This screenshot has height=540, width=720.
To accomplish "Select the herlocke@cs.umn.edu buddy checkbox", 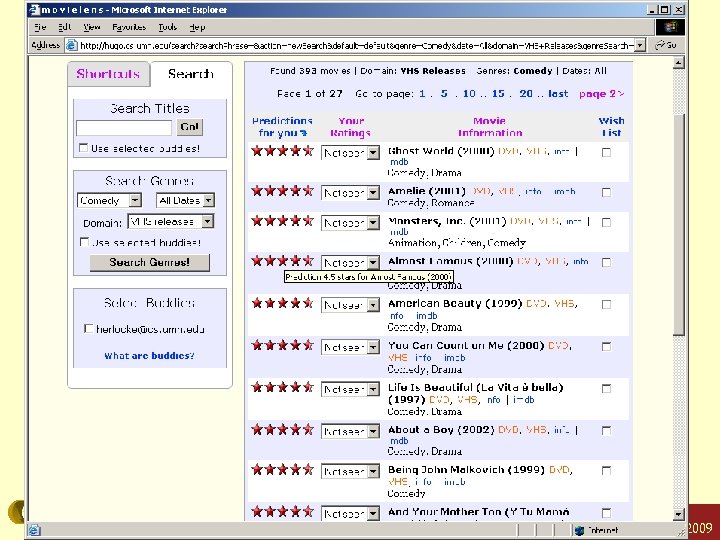I will click(x=89, y=329).
